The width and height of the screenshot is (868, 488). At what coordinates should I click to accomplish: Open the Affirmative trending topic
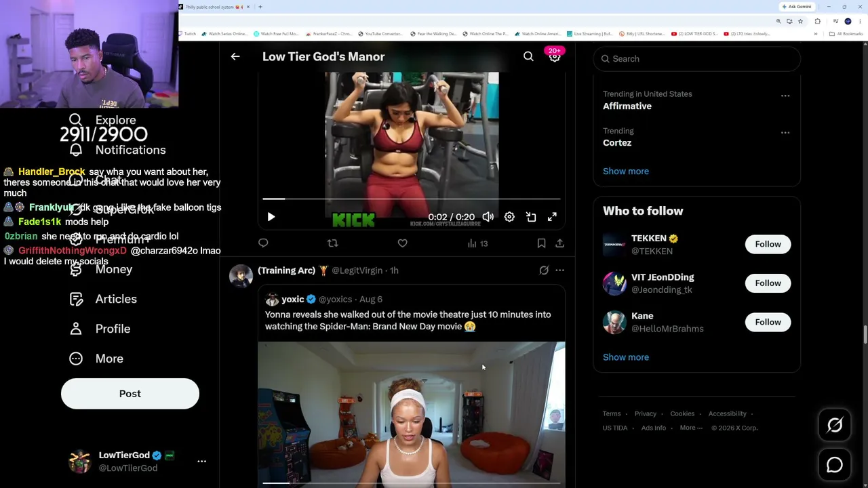click(x=627, y=106)
